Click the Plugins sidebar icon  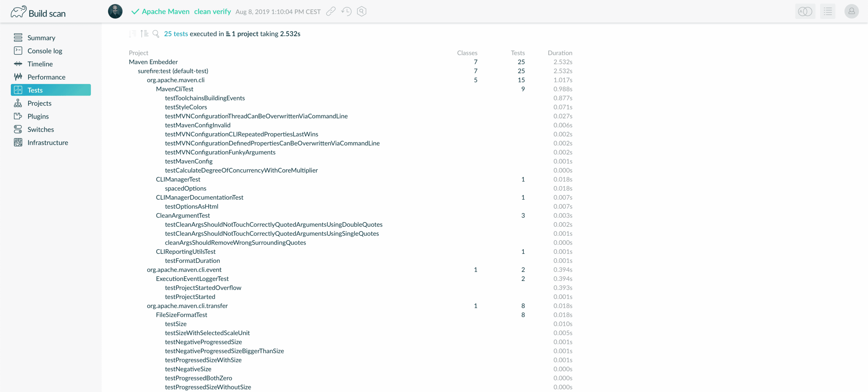pos(18,116)
